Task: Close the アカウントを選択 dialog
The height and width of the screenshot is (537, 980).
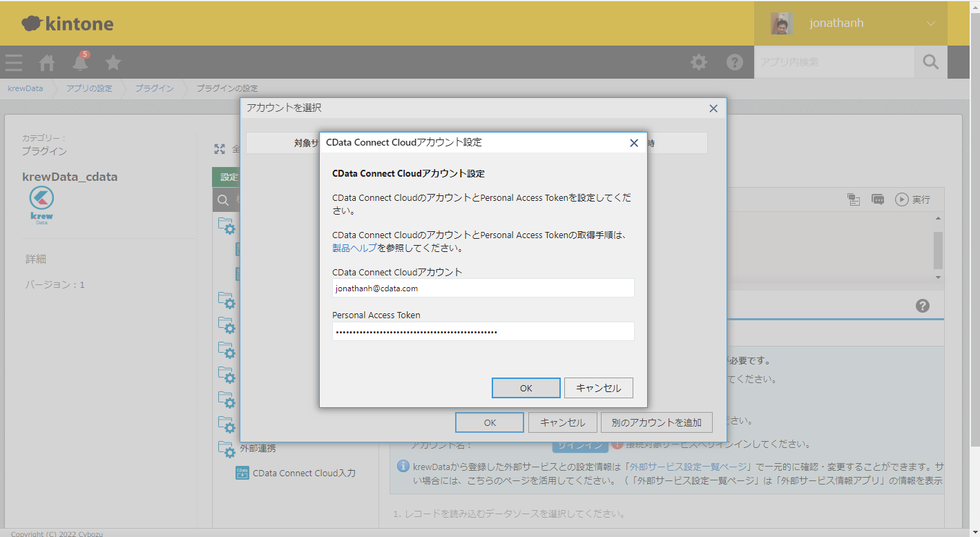Action: coord(713,108)
